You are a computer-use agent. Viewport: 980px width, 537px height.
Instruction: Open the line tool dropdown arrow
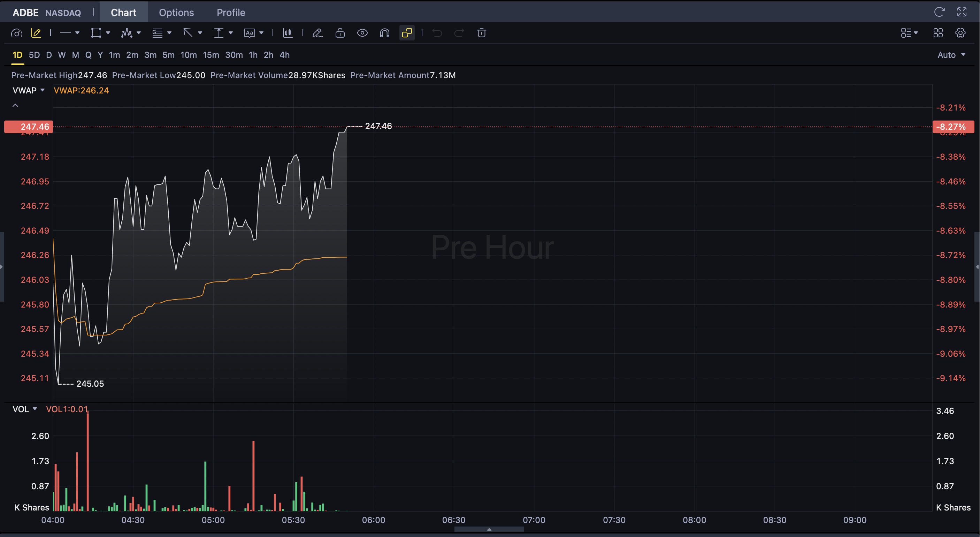click(x=77, y=33)
